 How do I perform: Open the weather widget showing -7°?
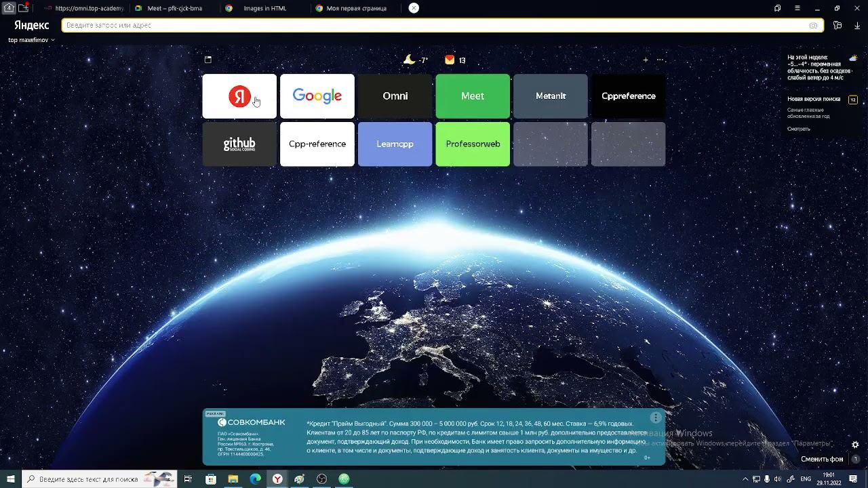416,60
